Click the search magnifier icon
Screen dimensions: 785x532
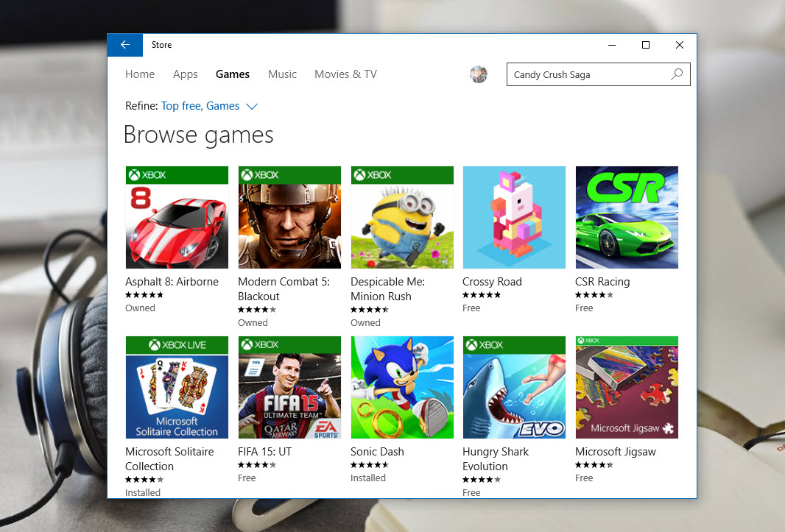point(677,74)
